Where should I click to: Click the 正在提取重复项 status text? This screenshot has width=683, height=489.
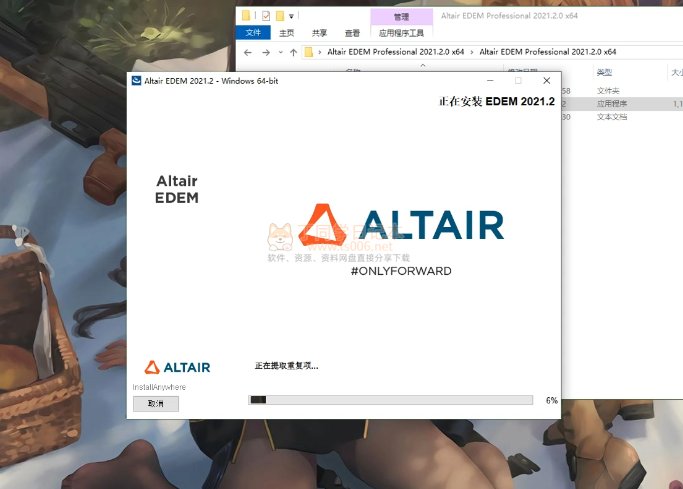pos(287,366)
